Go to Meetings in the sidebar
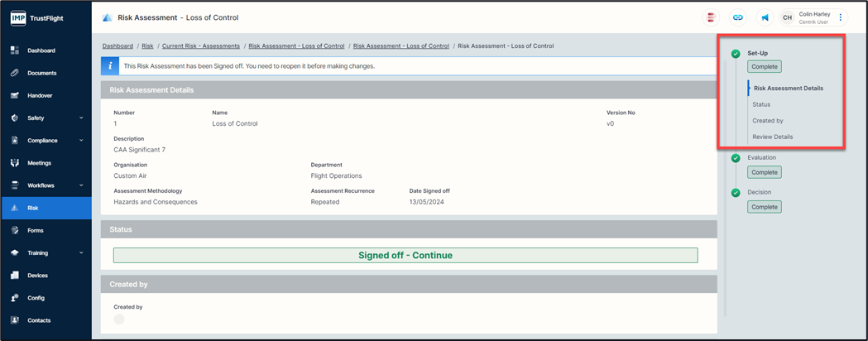 (39, 163)
